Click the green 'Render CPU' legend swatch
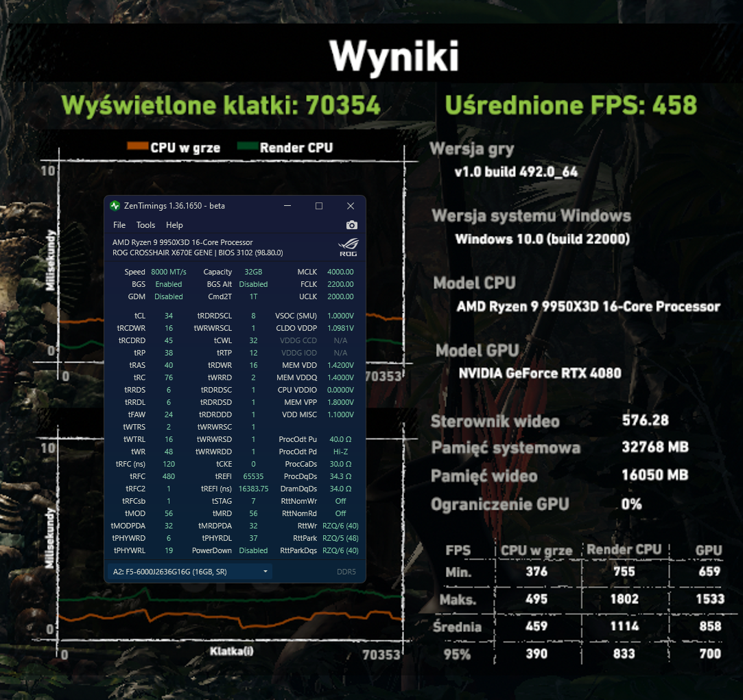Viewport: 743px width, 700px height. (x=246, y=147)
